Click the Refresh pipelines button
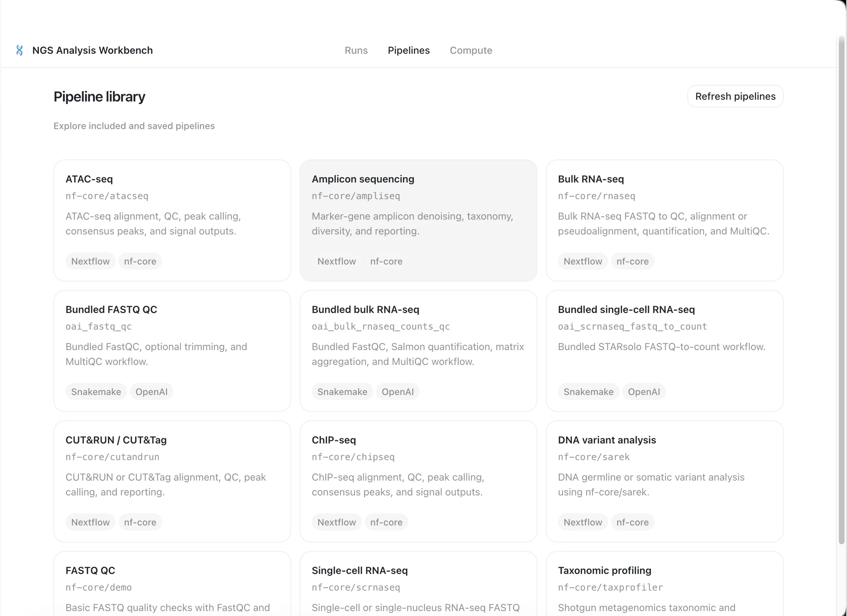Screen dimensions: 847x616 [x=735, y=96]
